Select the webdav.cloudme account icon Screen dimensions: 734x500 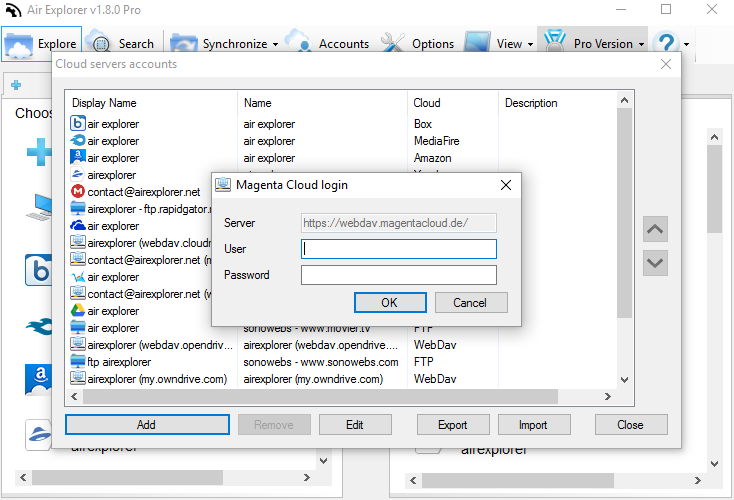click(x=78, y=242)
